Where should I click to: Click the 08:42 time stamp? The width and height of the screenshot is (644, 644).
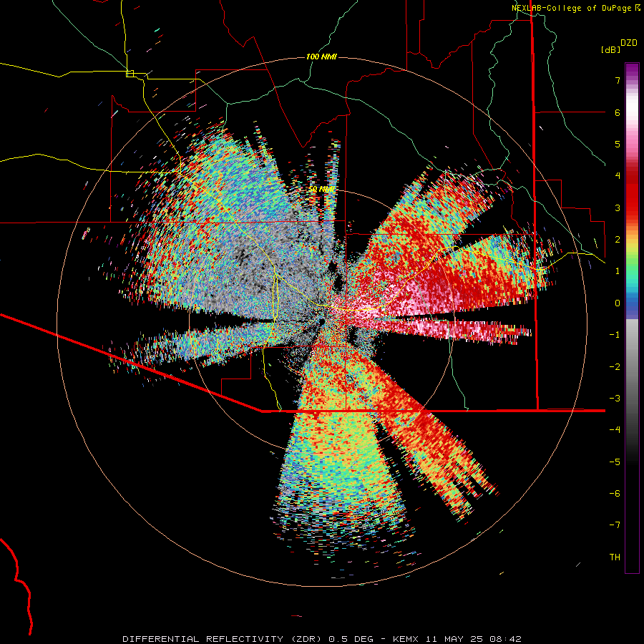[x=505, y=639]
